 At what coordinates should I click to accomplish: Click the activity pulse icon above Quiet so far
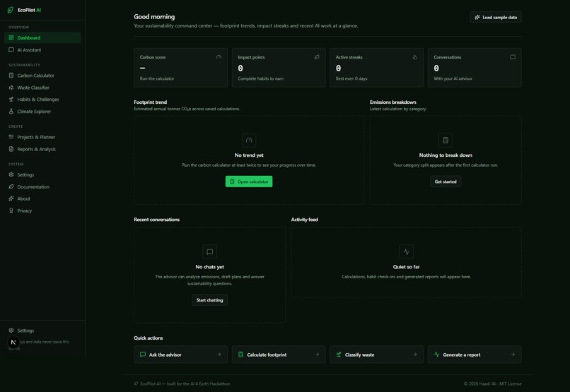click(407, 252)
